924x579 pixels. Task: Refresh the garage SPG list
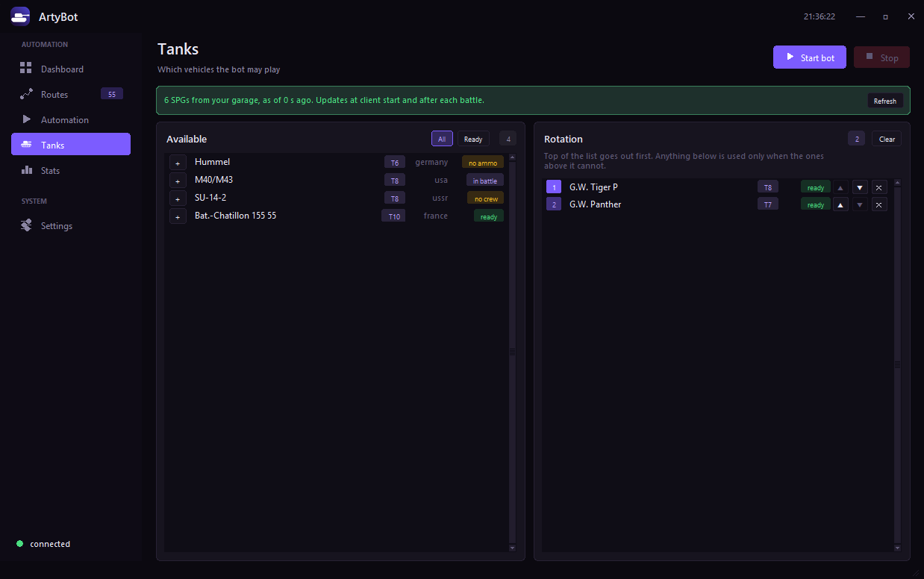[x=885, y=101]
